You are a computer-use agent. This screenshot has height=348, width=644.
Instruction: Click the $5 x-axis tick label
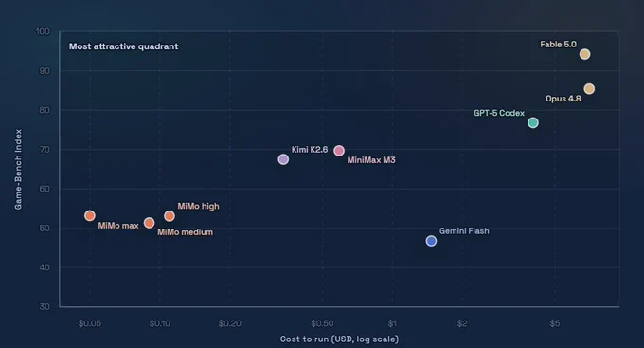pyautogui.click(x=555, y=323)
